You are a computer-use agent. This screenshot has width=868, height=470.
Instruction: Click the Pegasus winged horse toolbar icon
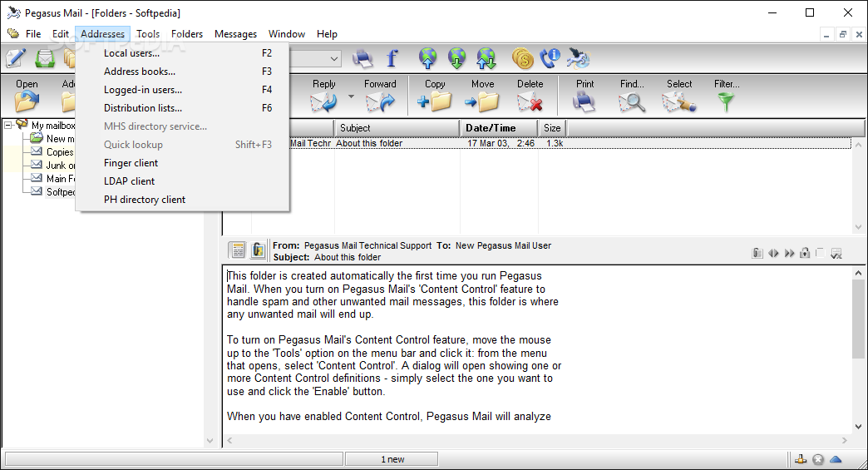click(579, 58)
